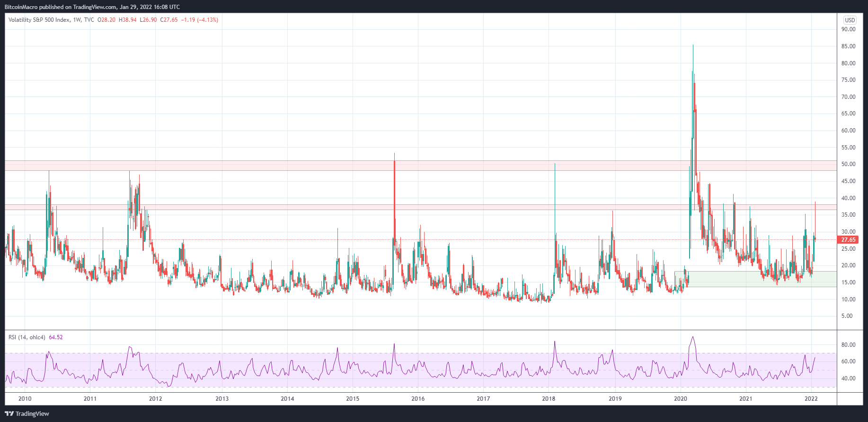
Task: Click the 2014 label on time axis
Action: click(x=287, y=399)
